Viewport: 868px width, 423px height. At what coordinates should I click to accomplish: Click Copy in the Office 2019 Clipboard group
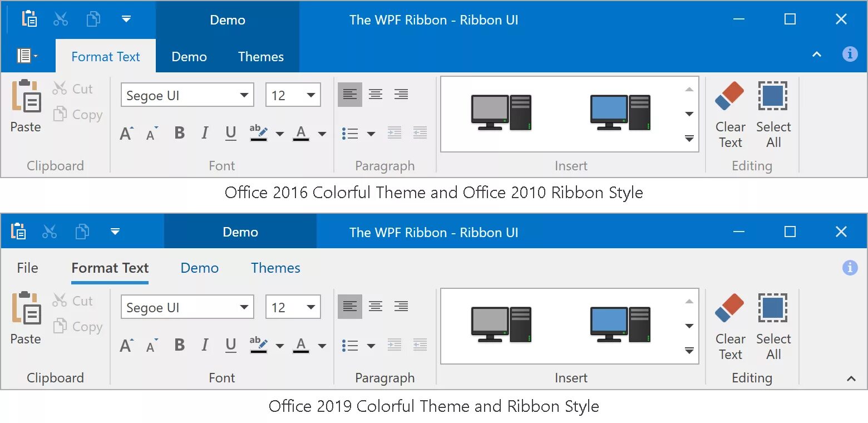(x=77, y=327)
